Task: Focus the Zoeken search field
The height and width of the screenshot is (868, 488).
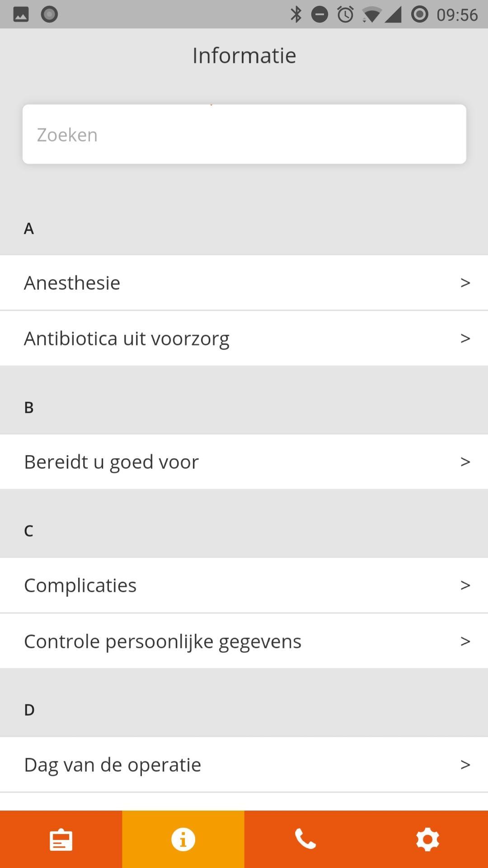Action: (x=244, y=134)
